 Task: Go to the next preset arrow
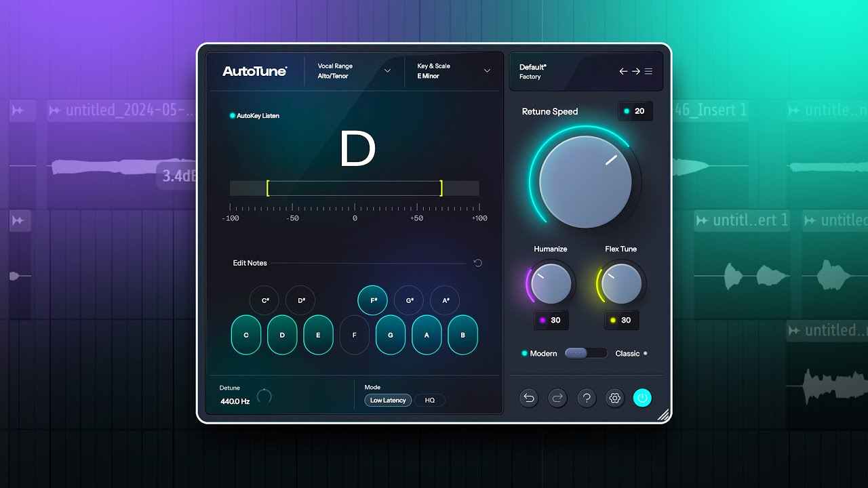pyautogui.click(x=636, y=71)
